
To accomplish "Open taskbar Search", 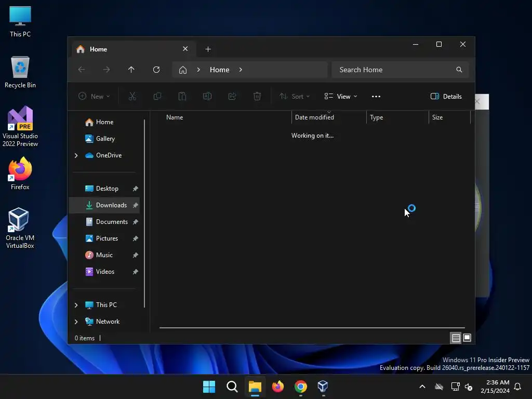I will coord(232,387).
